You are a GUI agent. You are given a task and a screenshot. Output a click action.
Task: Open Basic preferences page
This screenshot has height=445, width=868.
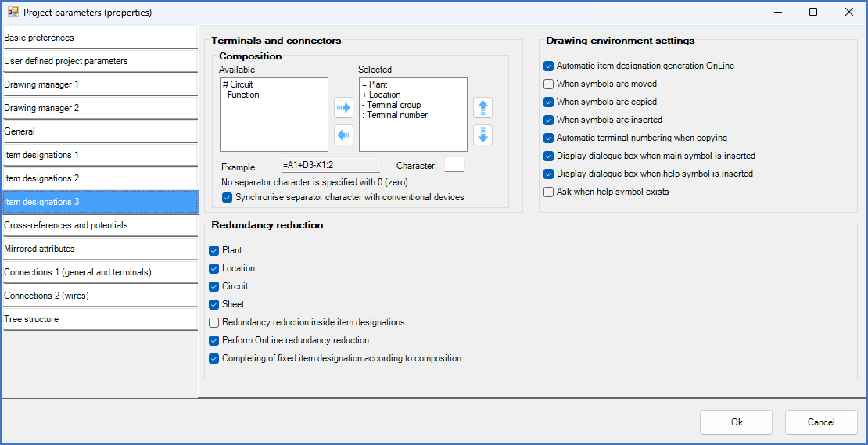click(x=99, y=38)
